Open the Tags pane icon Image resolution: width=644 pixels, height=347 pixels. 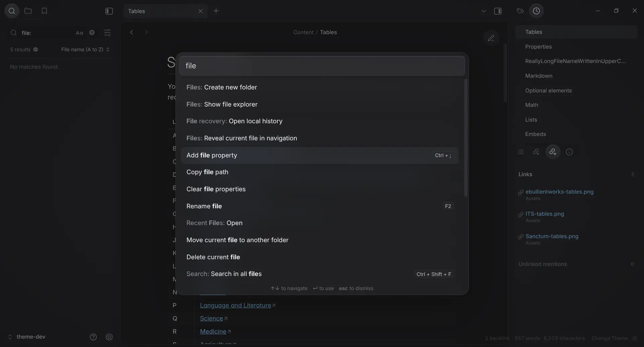pyautogui.click(x=520, y=11)
